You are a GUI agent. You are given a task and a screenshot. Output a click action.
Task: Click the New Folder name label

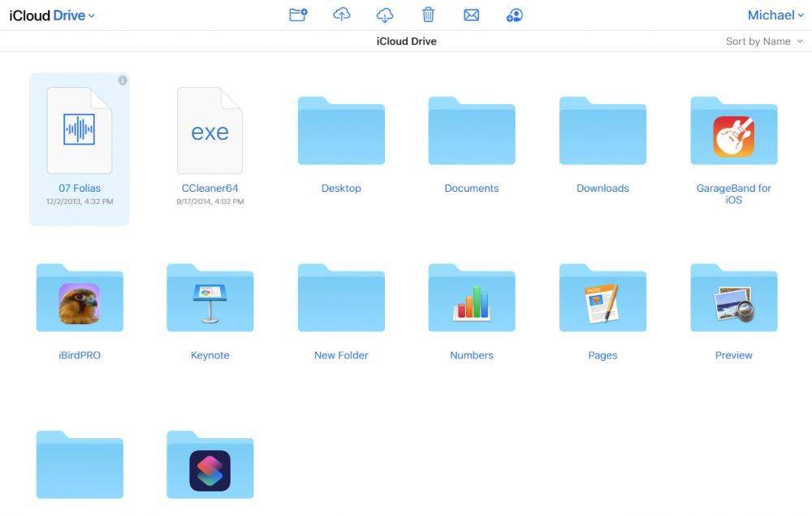[341, 355]
